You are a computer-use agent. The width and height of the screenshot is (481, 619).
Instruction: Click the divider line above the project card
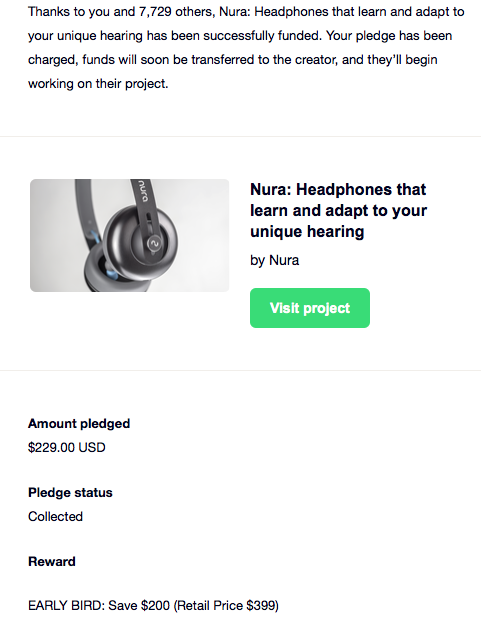(240, 137)
